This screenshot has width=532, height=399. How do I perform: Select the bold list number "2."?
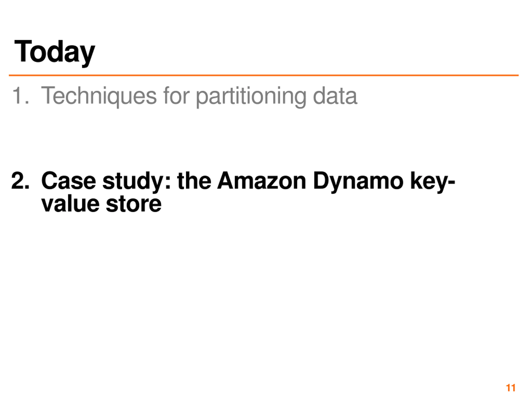pos(20,181)
